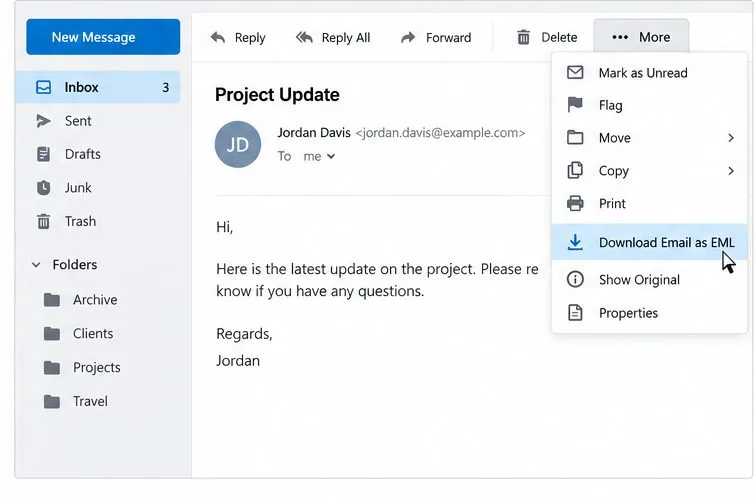Click the 'Regards,' line in email body
The image size is (756, 502).
point(244,334)
